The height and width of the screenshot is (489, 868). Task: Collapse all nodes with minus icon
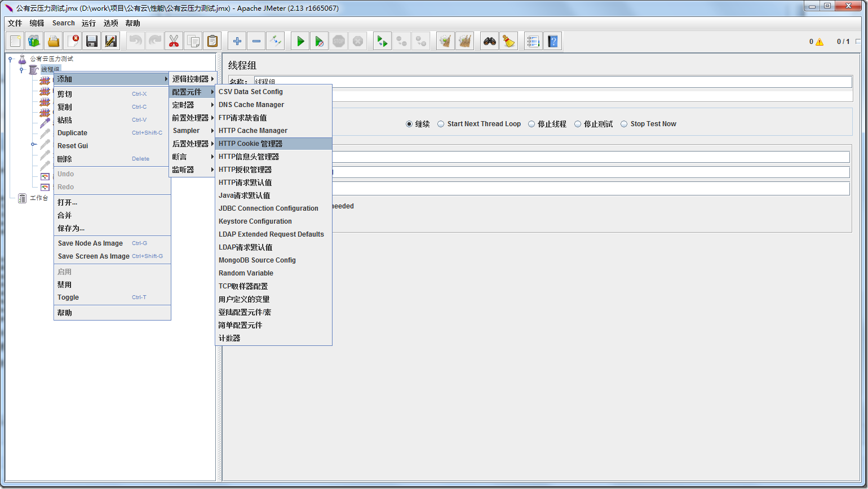pos(256,41)
